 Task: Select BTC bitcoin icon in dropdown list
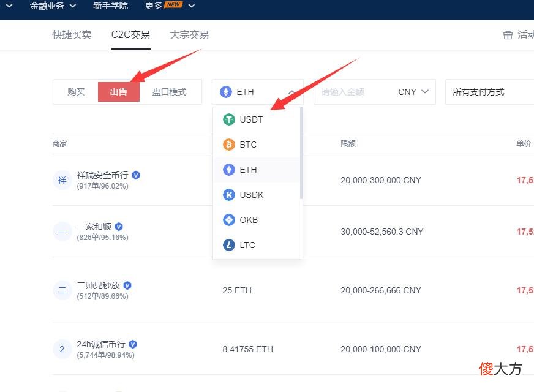tap(229, 145)
